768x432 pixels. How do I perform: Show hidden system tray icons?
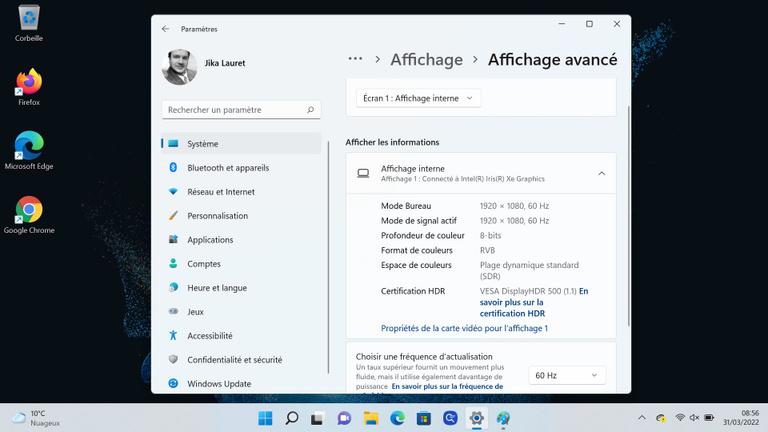pos(642,418)
